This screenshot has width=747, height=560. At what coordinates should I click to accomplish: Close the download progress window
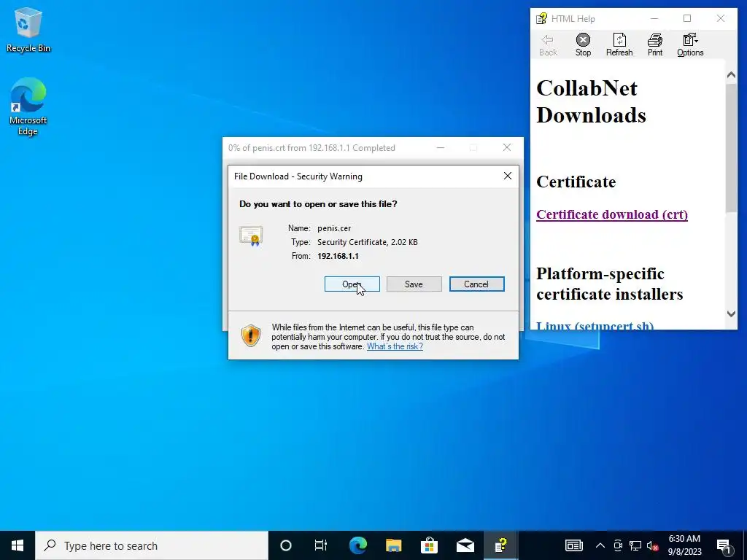click(x=507, y=147)
